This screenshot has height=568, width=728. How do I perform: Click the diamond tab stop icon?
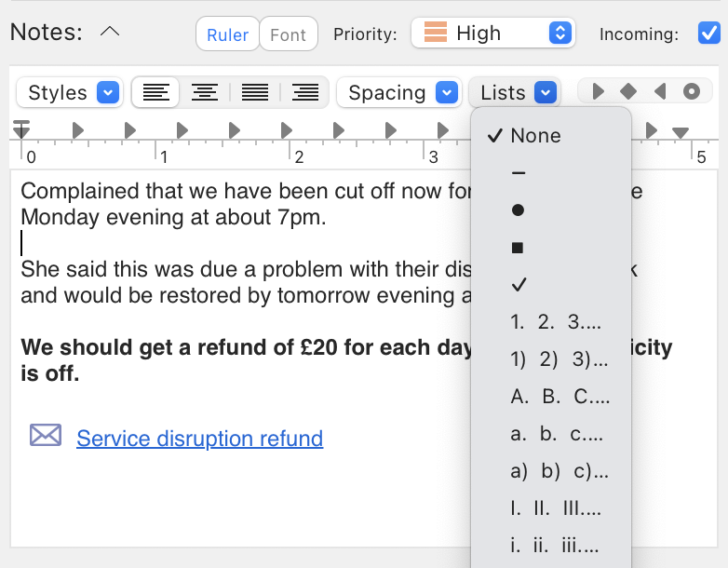pos(628,92)
